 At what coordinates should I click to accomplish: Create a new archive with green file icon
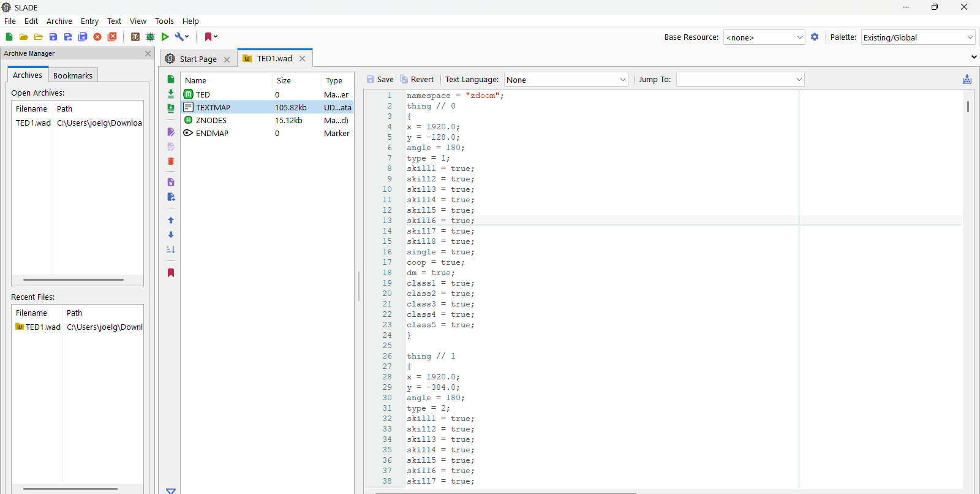tap(9, 37)
